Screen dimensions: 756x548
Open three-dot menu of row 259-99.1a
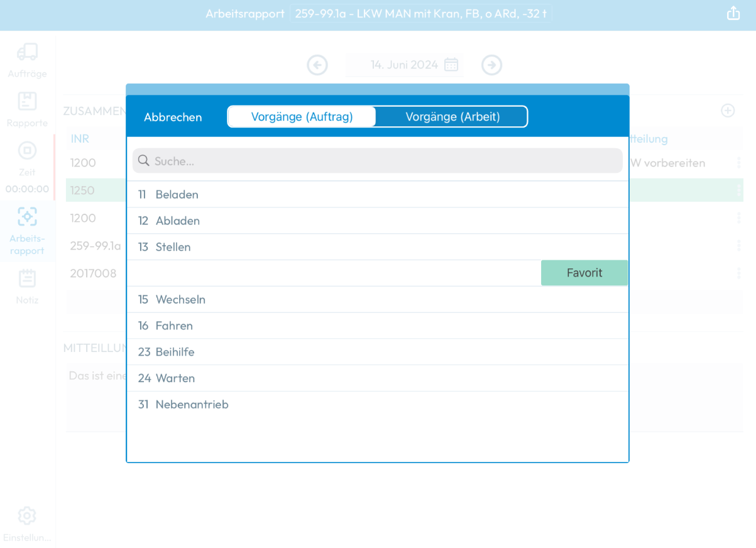[x=738, y=246]
